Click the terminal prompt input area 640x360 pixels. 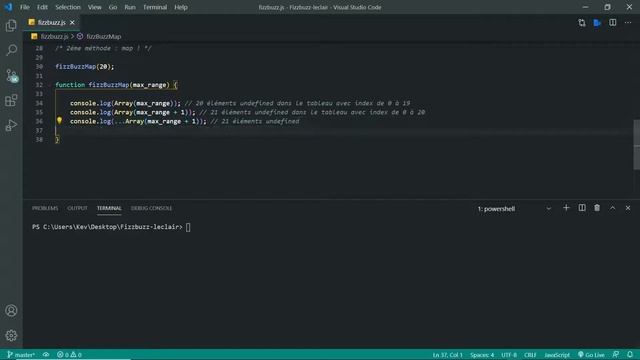click(x=188, y=227)
